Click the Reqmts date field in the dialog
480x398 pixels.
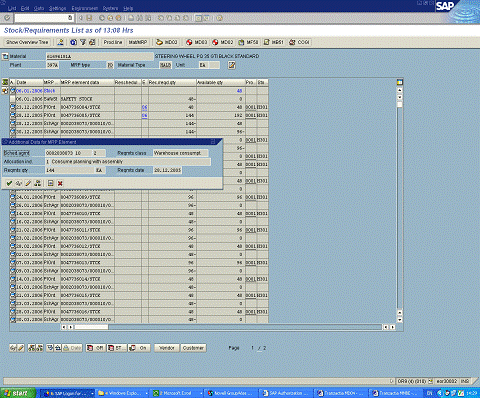tap(167, 170)
